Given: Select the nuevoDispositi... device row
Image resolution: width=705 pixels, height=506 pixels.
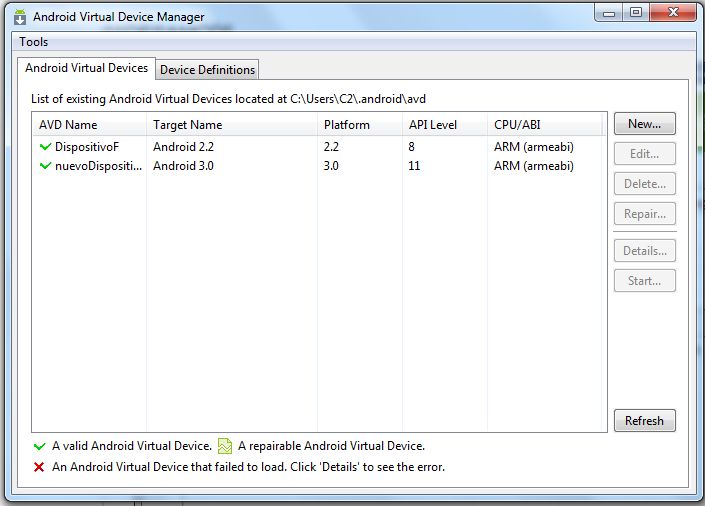Looking at the screenshot, I should pyautogui.click(x=319, y=166).
